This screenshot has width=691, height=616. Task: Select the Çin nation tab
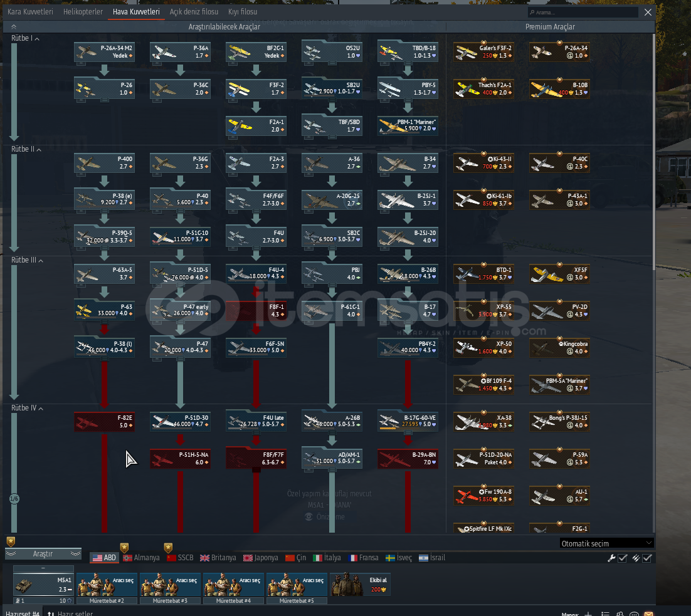(x=296, y=558)
